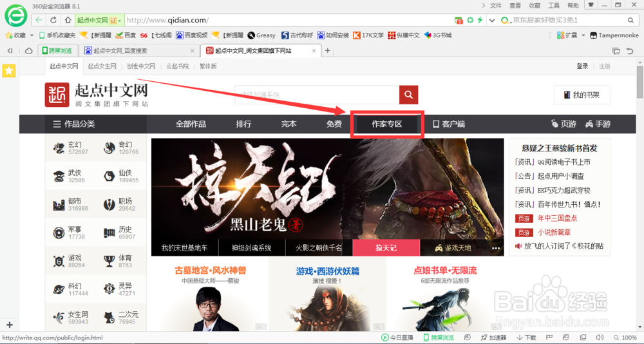Collapse the sidebar with the arrow left of tabs

coord(10,51)
